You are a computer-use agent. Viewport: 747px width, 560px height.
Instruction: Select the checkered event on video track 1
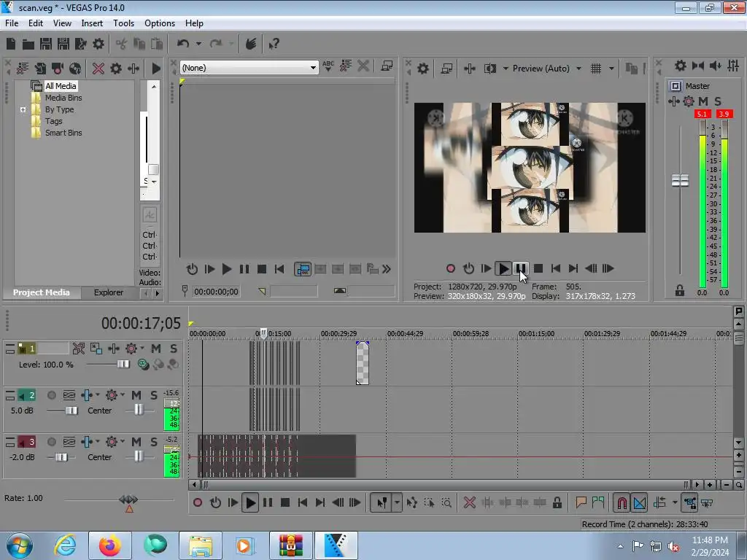363,363
